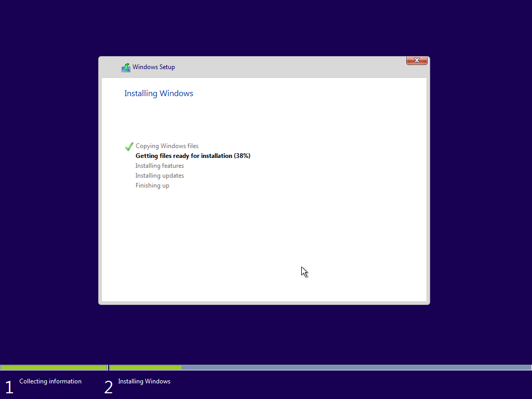The height and width of the screenshot is (399, 532).
Task: Close the Windows Setup dialog
Action: click(x=417, y=60)
